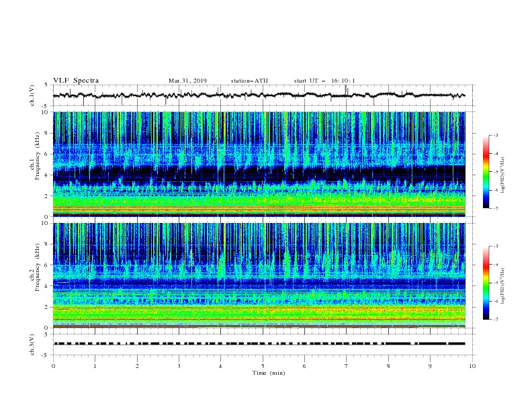The image size is (532, 411).
Task: Click the ch.3 dashed timing signal trace
Action: pyautogui.click(x=259, y=344)
